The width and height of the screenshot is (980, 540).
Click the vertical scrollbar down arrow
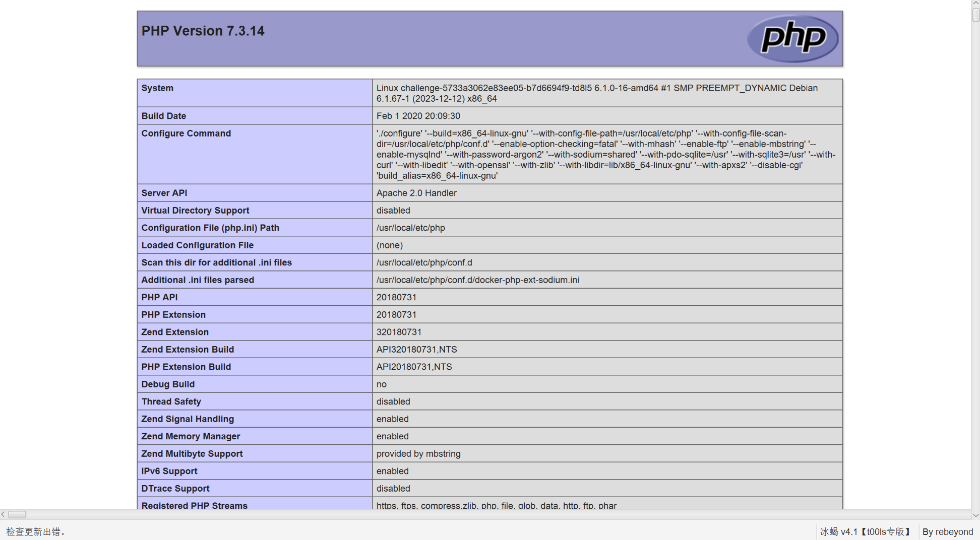coord(976,515)
